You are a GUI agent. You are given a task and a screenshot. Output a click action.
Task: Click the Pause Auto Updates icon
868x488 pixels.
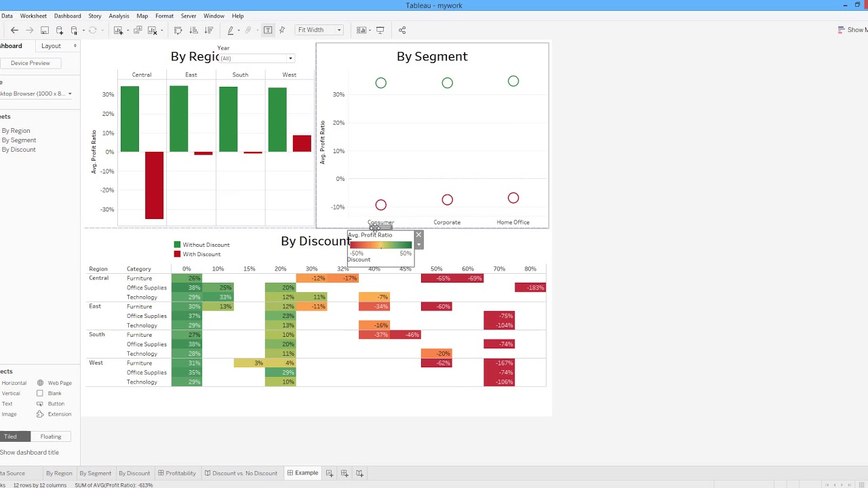tap(75, 30)
